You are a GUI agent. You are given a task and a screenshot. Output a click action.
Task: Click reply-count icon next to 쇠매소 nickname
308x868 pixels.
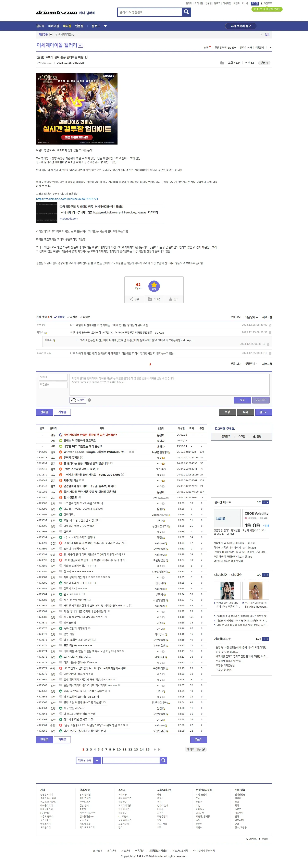tap(46, 333)
